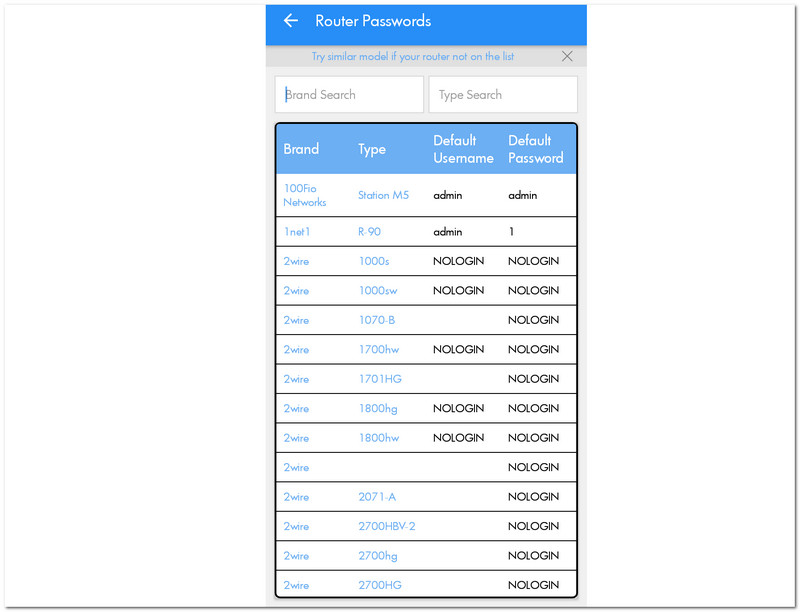The image size is (800, 612).
Task: Focus the Brand Search field
Action: click(x=349, y=94)
